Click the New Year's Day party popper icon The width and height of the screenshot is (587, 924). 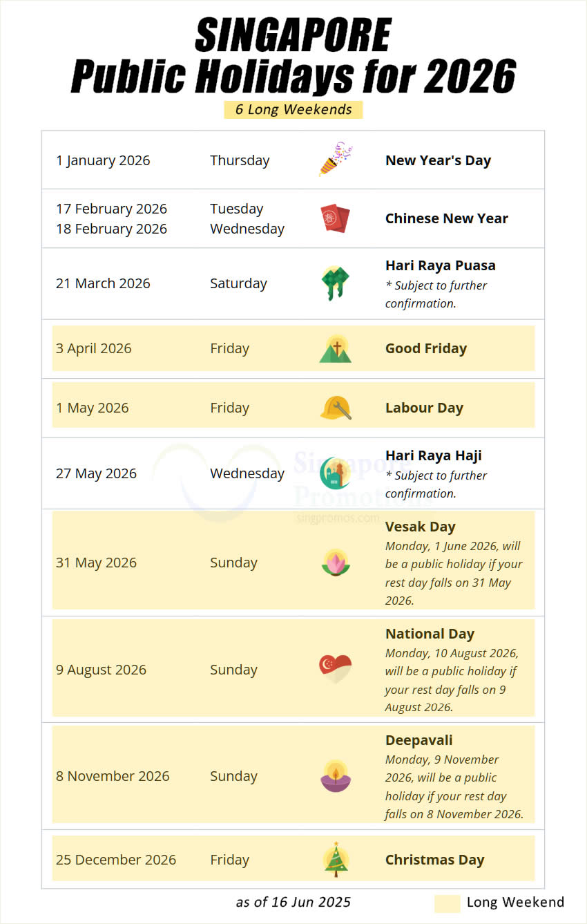[336, 160]
